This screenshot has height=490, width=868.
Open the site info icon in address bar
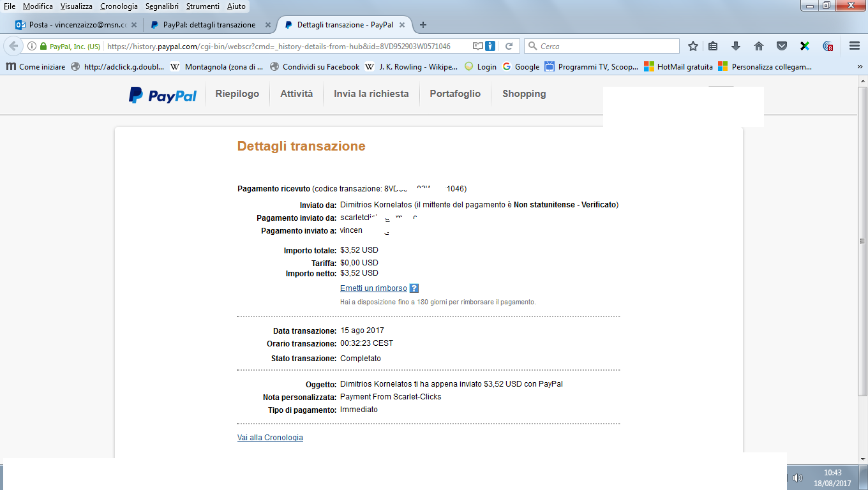point(32,46)
